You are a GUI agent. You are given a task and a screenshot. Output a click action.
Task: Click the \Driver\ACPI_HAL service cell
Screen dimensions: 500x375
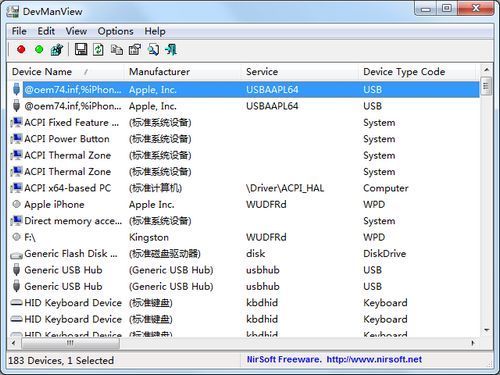pyautogui.click(x=285, y=188)
